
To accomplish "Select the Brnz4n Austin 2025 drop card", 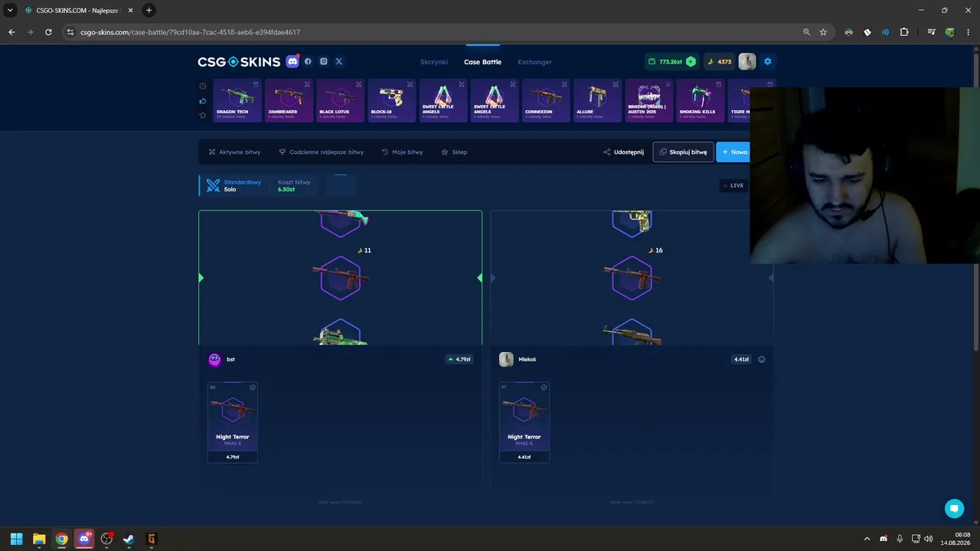I will [x=649, y=100].
